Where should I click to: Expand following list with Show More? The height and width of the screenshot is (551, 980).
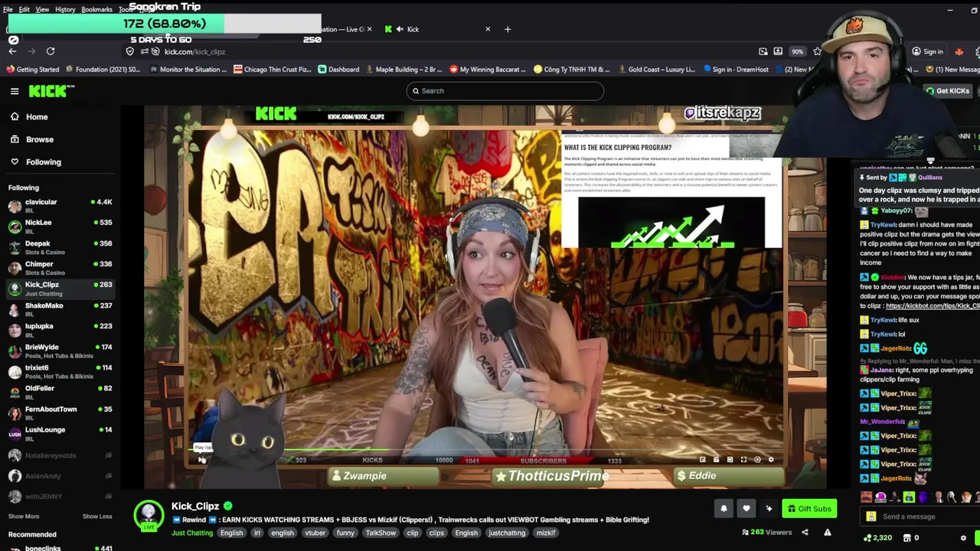click(x=24, y=517)
